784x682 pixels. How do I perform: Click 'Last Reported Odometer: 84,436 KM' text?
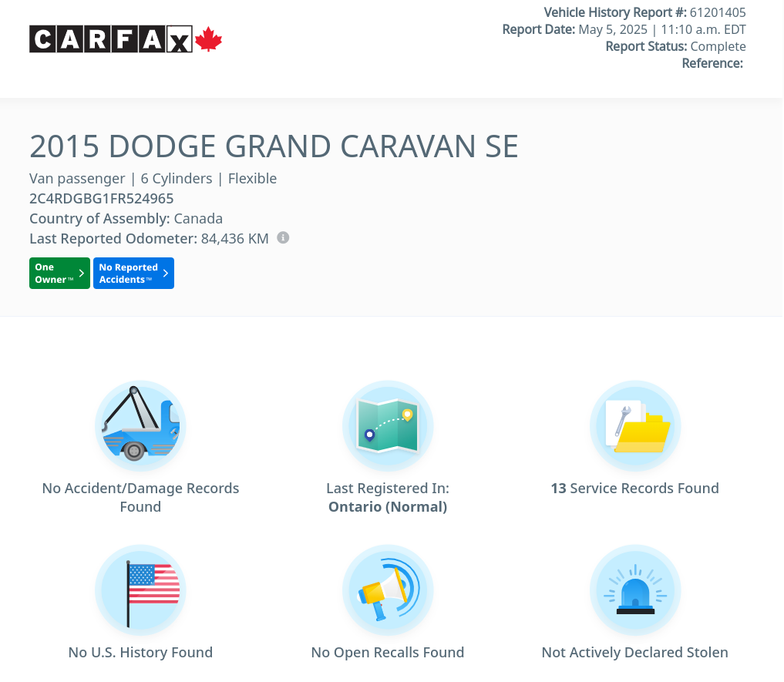(149, 238)
